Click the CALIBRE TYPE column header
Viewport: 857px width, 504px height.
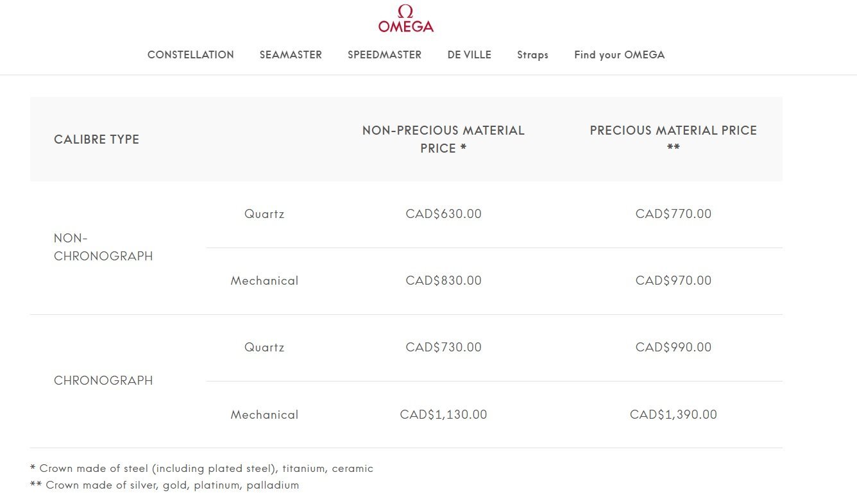(x=96, y=140)
